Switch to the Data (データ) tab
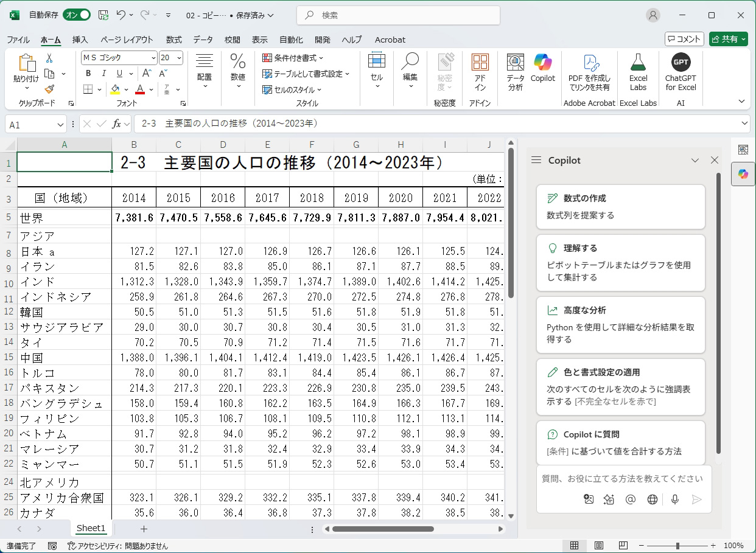The height and width of the screenshot is (553, 756). [x=203, y=40]
